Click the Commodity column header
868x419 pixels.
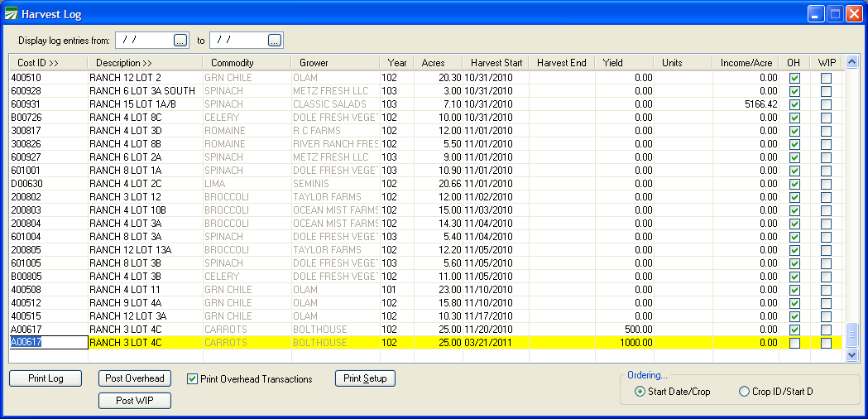point(232,63)
